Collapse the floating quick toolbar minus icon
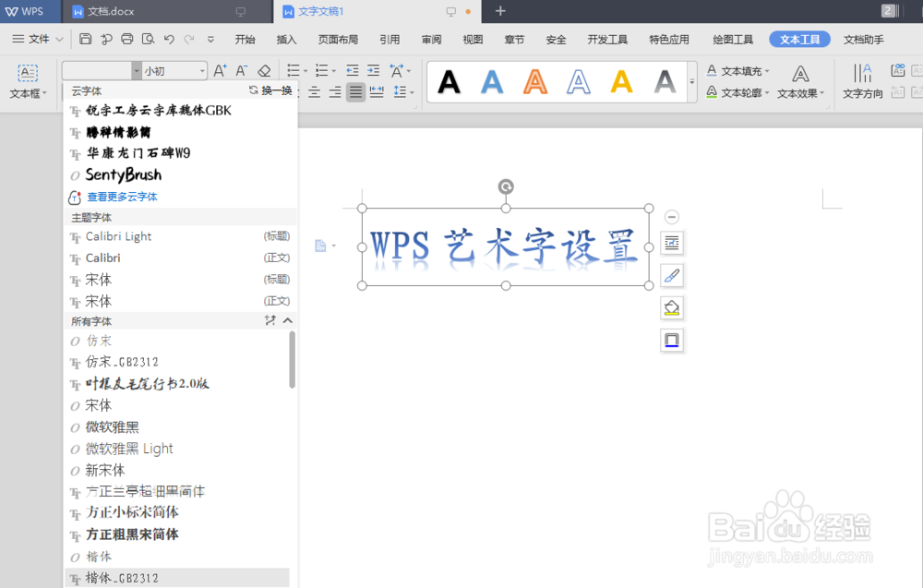Viewport: 923px width, 588px height. (672, 217)
